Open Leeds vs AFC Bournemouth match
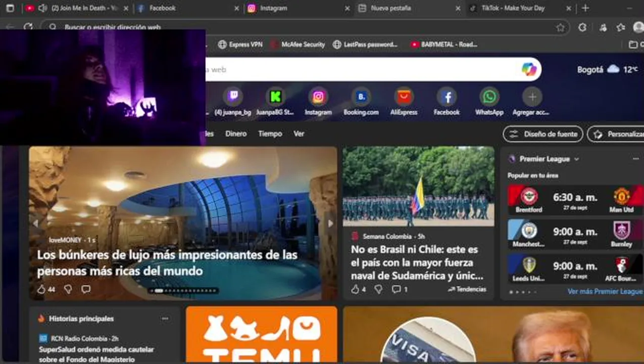 tap(575, 268)
